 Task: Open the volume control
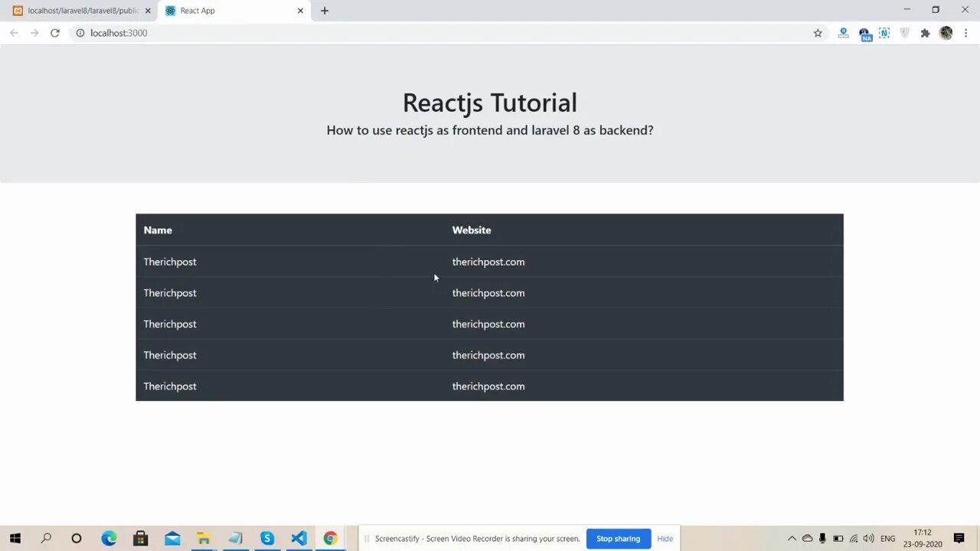pyautogui.click(x=869, y=539)
